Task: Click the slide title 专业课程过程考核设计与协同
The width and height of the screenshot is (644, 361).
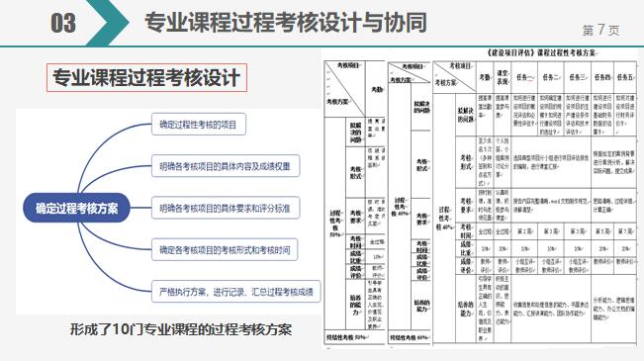Action: point(286,22)
